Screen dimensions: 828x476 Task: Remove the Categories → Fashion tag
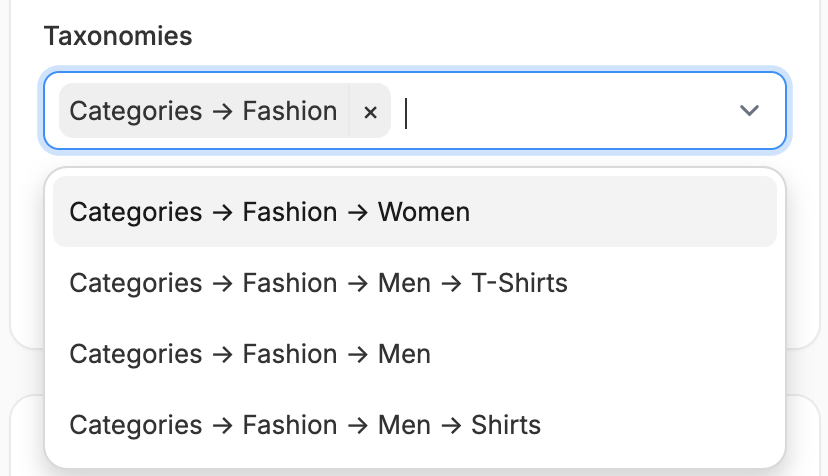click(370, 111)
